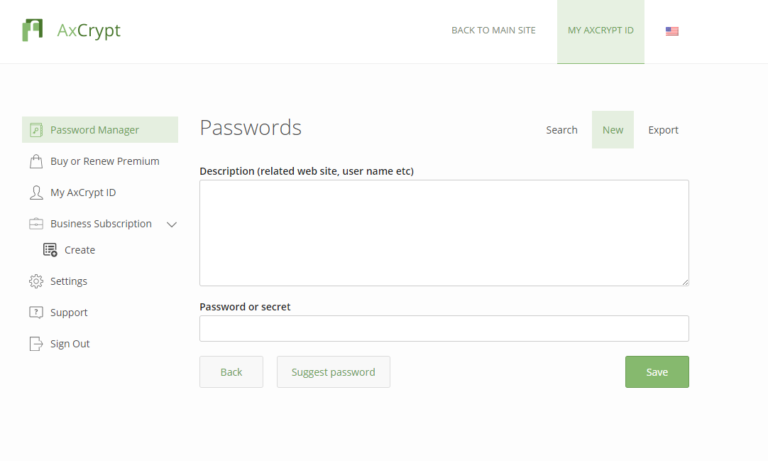Click into the Password or secret field

click(x=444, y=329)
